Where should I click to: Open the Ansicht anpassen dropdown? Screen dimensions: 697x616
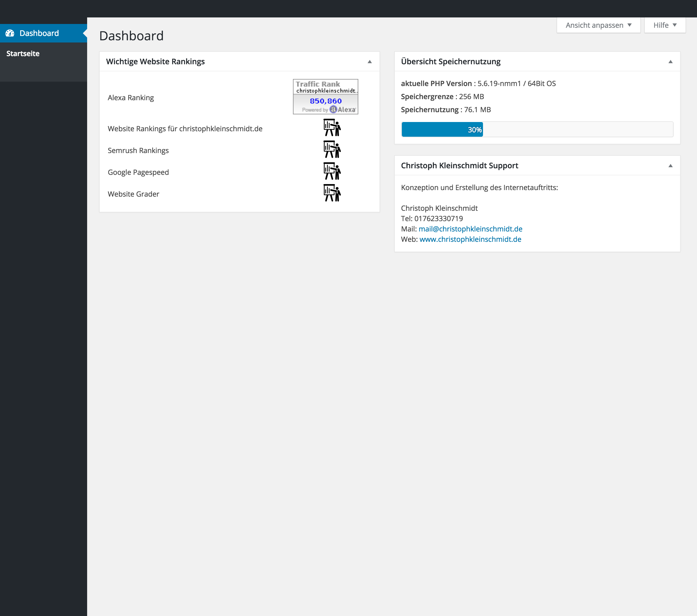pos(598,25)
